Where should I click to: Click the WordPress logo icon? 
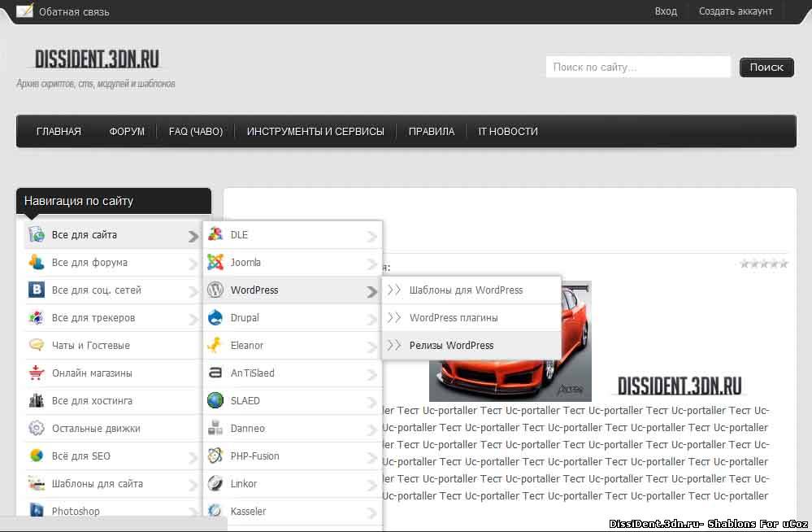(215, 290)
